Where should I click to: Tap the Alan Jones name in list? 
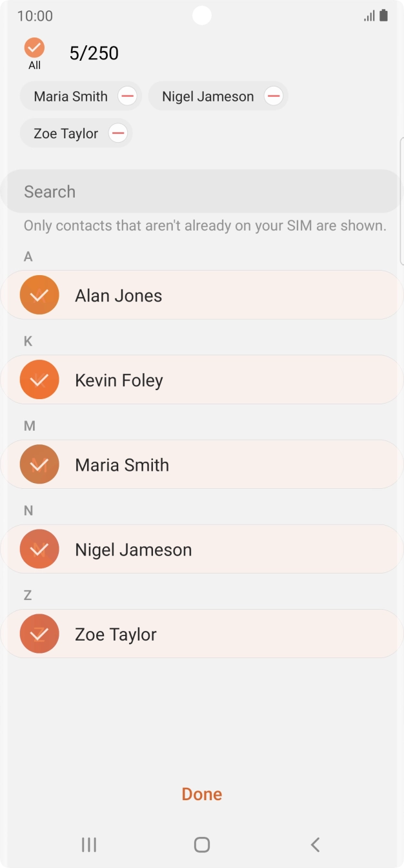click(118, 296)
